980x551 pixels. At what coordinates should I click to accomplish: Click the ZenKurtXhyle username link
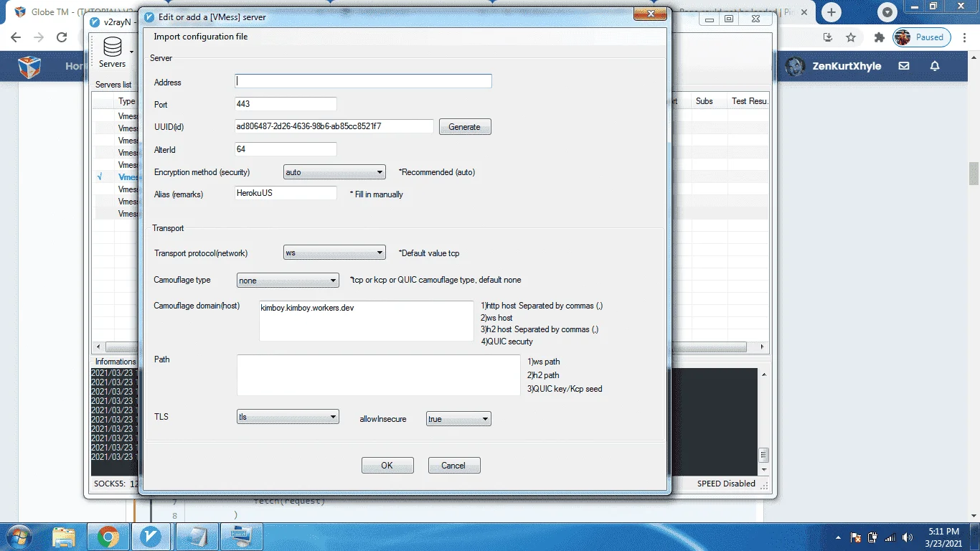click(x=847, y=66)
